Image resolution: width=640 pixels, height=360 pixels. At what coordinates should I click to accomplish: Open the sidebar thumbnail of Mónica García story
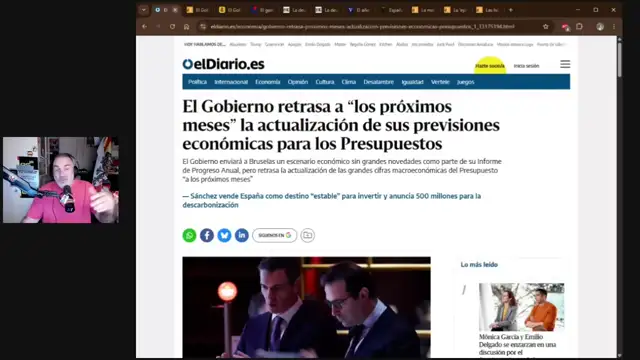[522, 307]
